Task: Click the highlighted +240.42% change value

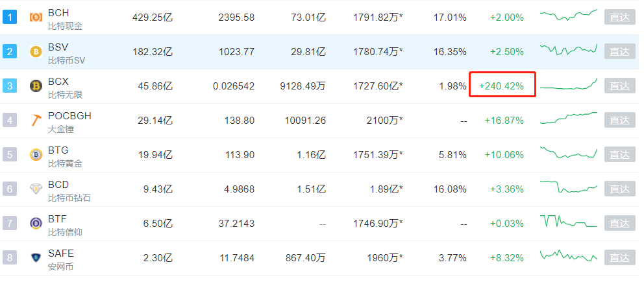Action: (x=502, y=86)
